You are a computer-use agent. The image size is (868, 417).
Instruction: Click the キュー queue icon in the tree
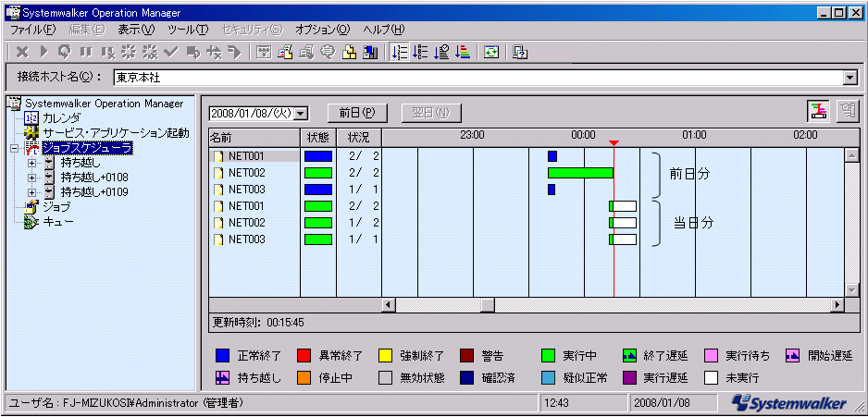(31, 222)
